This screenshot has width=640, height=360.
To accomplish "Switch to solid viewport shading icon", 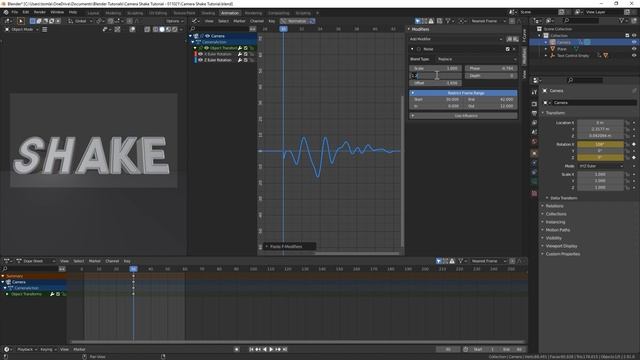I will point(162,29).
